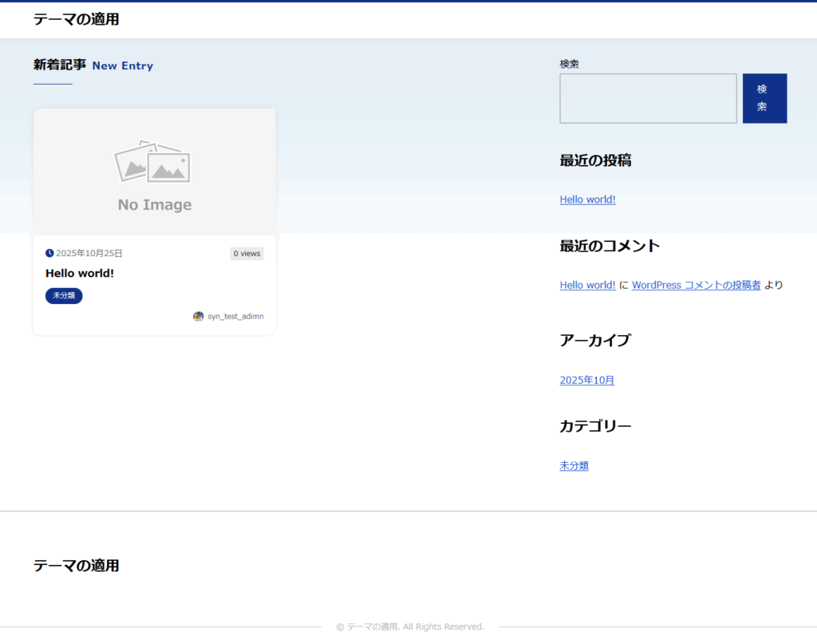This screenshot has width=817, height=644.
Task: Click the clock icon beside the post date
Action: 49,253
